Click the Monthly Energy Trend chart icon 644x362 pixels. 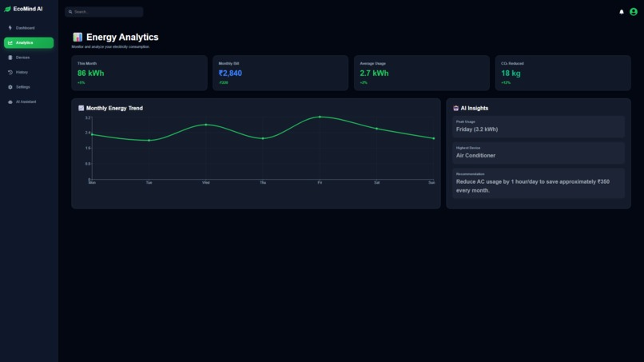pos(81,108)
